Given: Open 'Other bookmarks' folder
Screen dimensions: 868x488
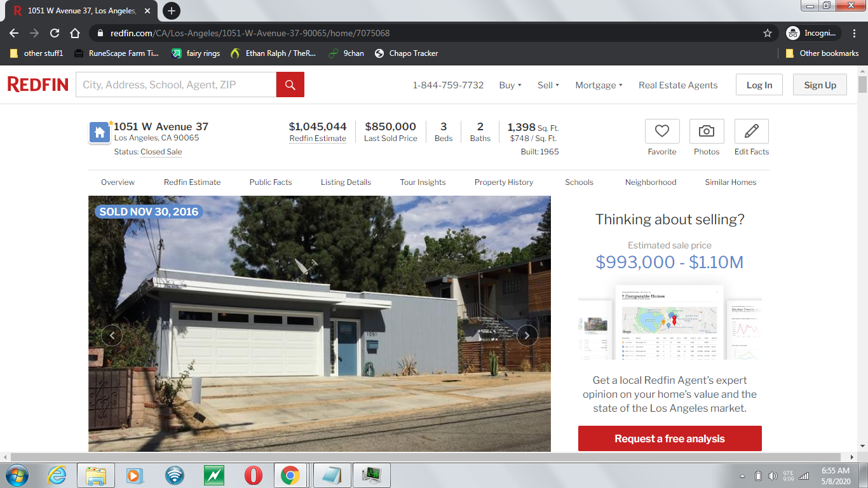Looking at the screenshot, I should (822, 53).
